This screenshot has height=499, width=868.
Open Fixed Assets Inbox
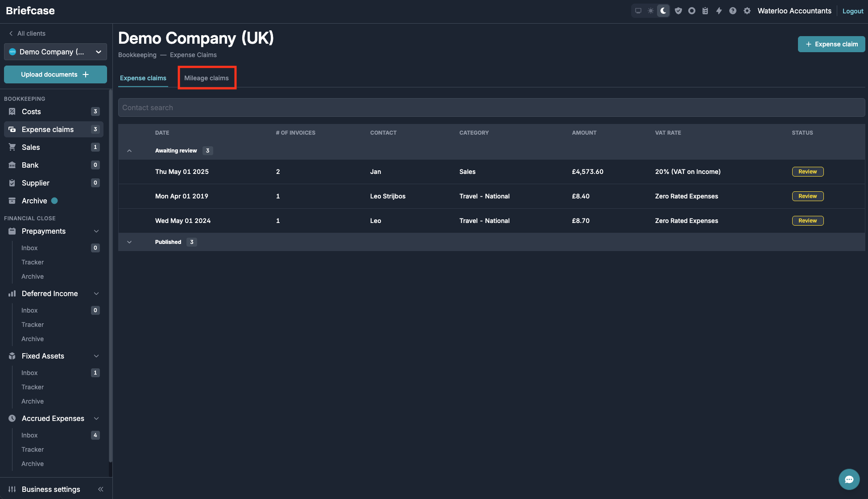point(29,373)
